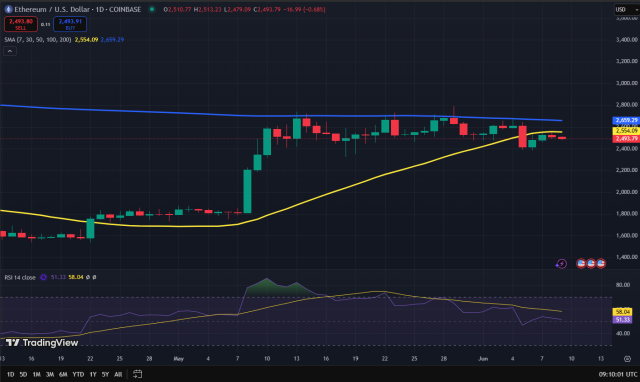Click the 09:10:01 UTC timezone label
Screen dimensions: 640x382
click(618, 374)
